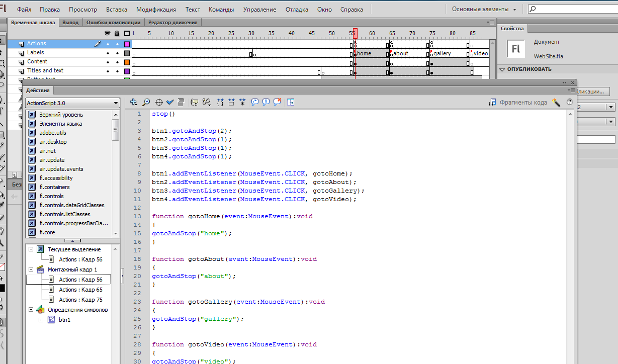
Task: Select Верхний уровень in toolbox list
Action: pos(61,115)
